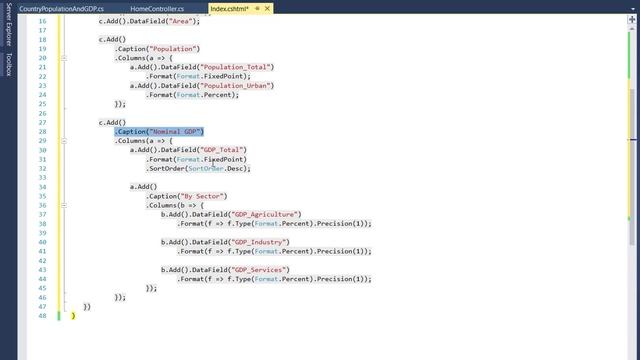This screenshot has height=360, width=640.
Task: Click the "Population_Total" string
Action: [235, 67]
